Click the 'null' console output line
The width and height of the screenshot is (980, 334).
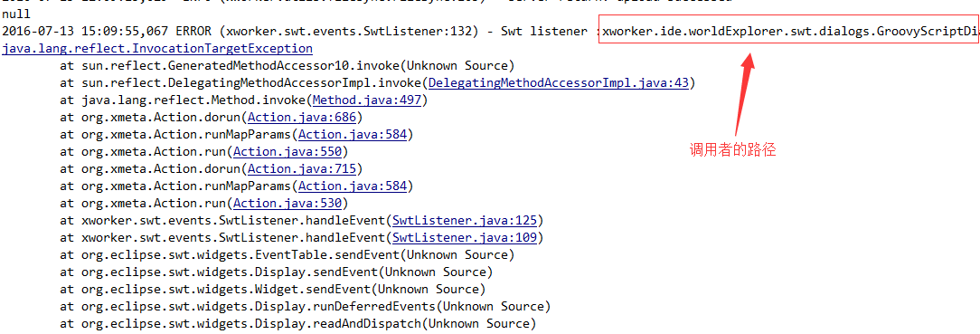tap(15, 14)
